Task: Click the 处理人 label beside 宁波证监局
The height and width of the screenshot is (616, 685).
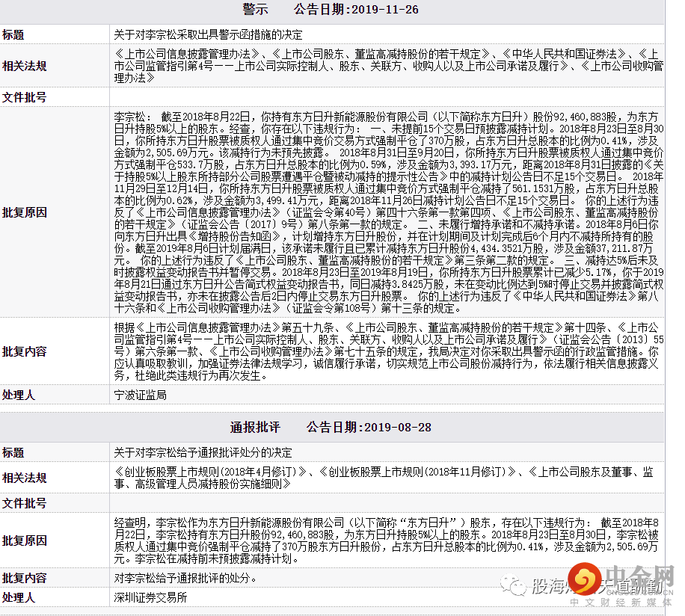Action: (x=19, y=395)
